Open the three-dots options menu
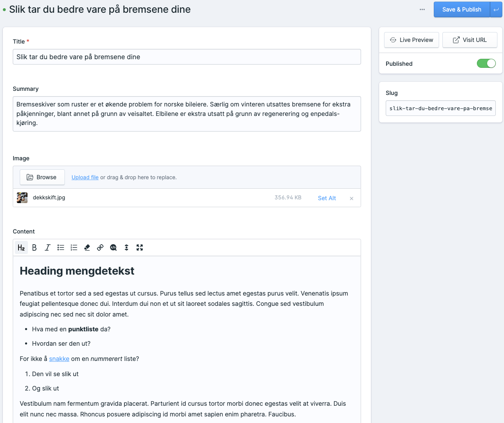 point(422,9)
